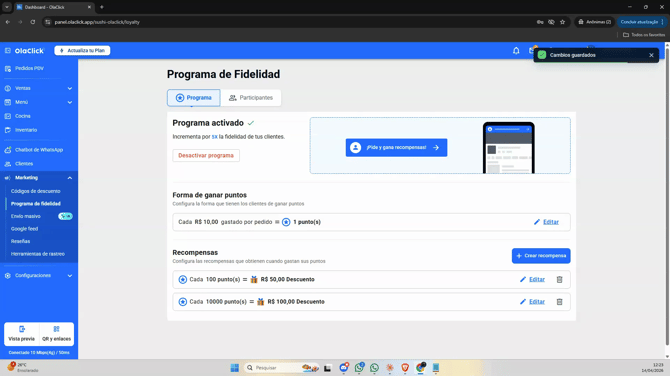The image size is (670, 376).
Task: Delete the R$ 100,00 Descuento reward
Action: (x=559, y=302)
